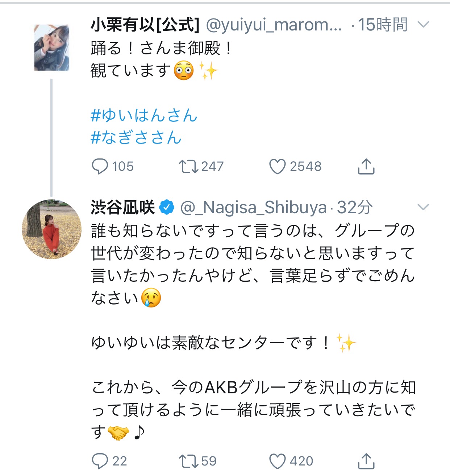Open the 32分 tweet timestamp
Image resolution: width=450 pixels, height=476 pixels.
pos(355,207)
